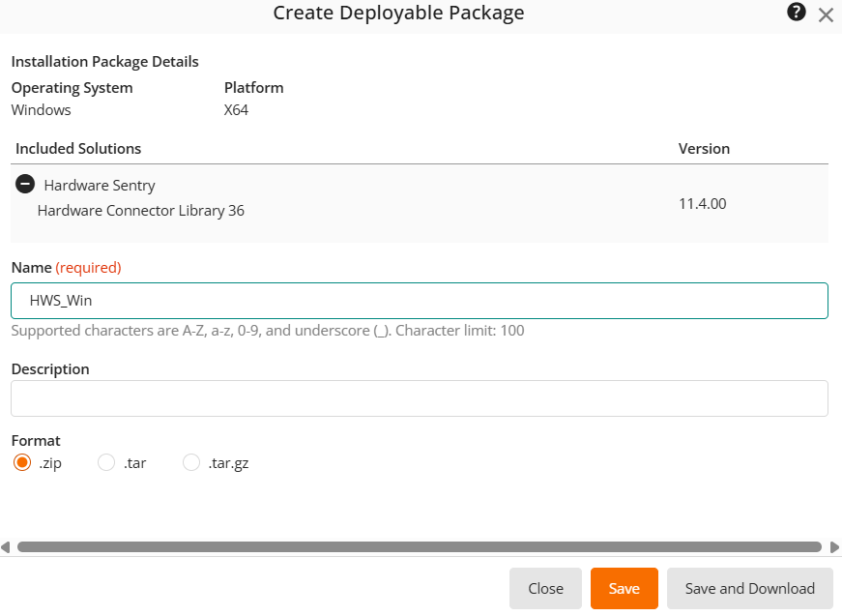The height and width of the screenshot is (616, 842).
Task: Click the right scroll arrow of horizontal scrollbar
Action: pos(835,547)
